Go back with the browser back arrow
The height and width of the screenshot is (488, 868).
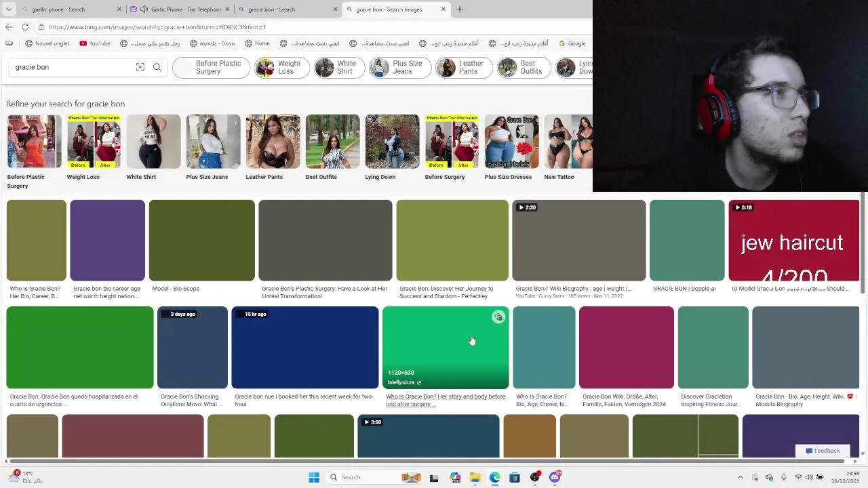[9, 27]
